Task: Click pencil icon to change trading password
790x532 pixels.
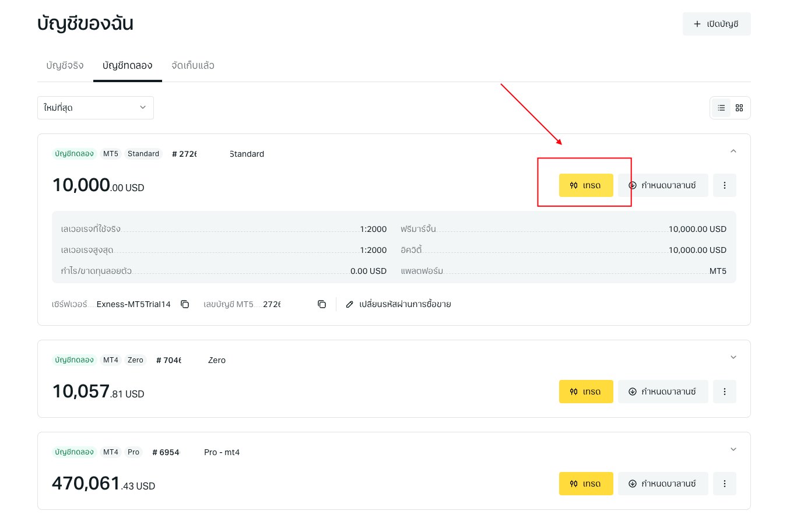Action: tap(350, 304)
